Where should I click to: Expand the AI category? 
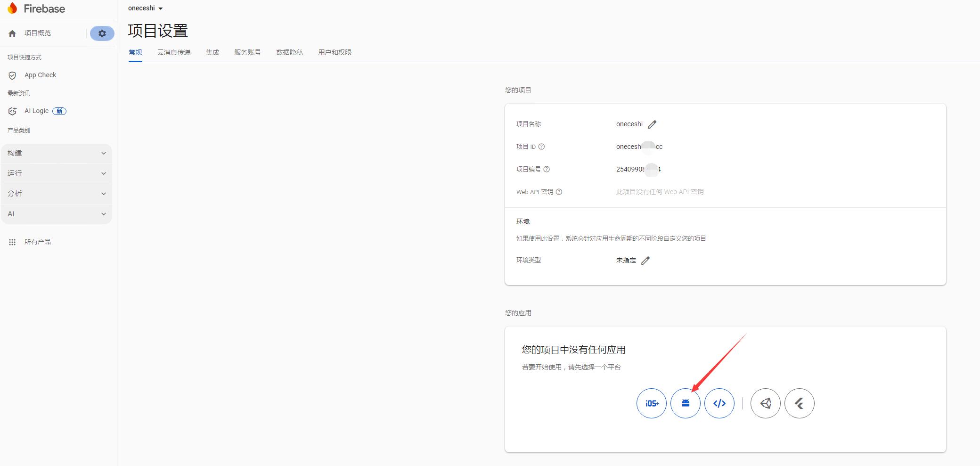pos(57,214)
